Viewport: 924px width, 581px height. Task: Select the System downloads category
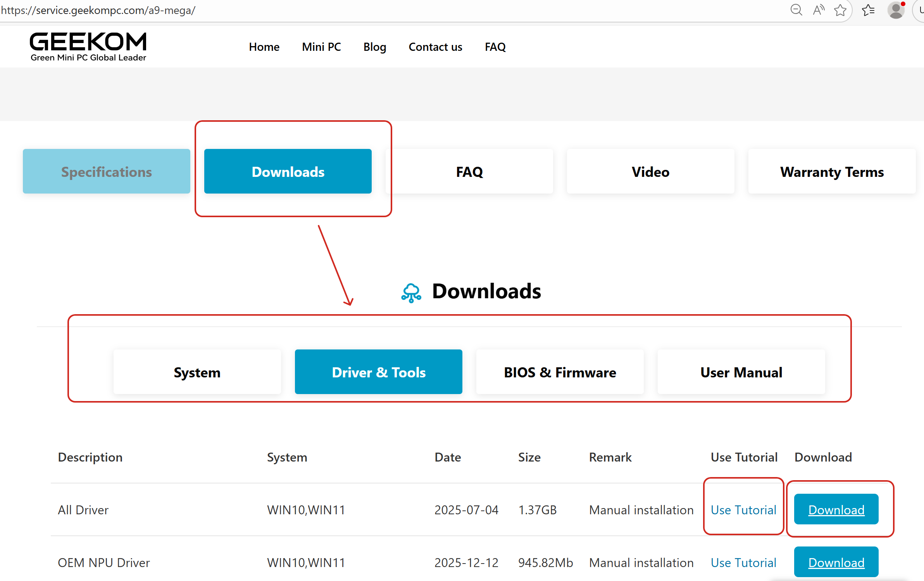coord(197,372)
